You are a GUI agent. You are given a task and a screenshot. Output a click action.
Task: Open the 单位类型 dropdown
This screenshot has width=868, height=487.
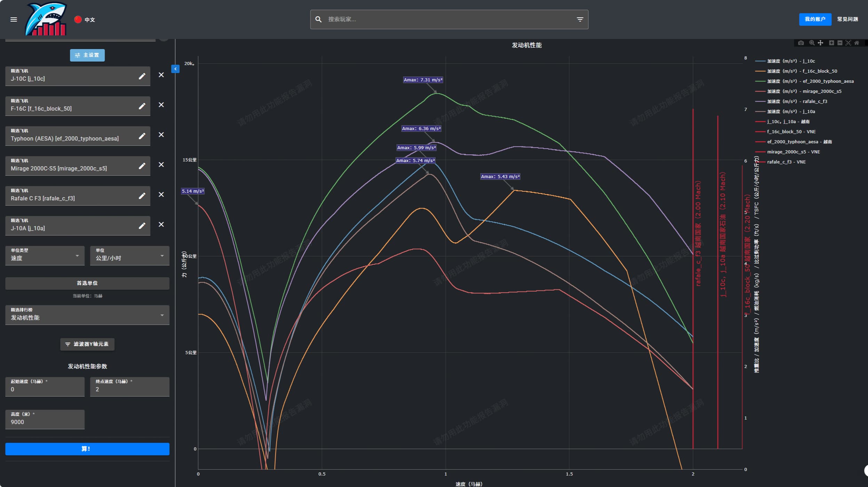click(45, 256)
